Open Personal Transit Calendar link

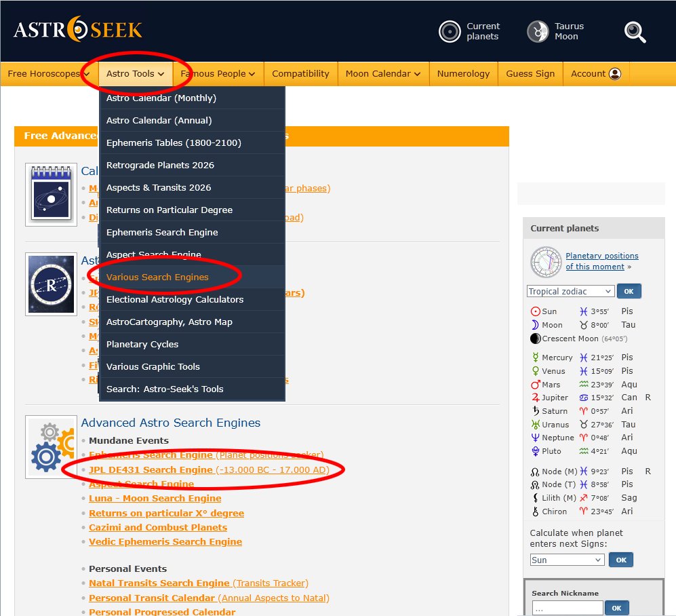pyautogui.click(x=209, y=598)
